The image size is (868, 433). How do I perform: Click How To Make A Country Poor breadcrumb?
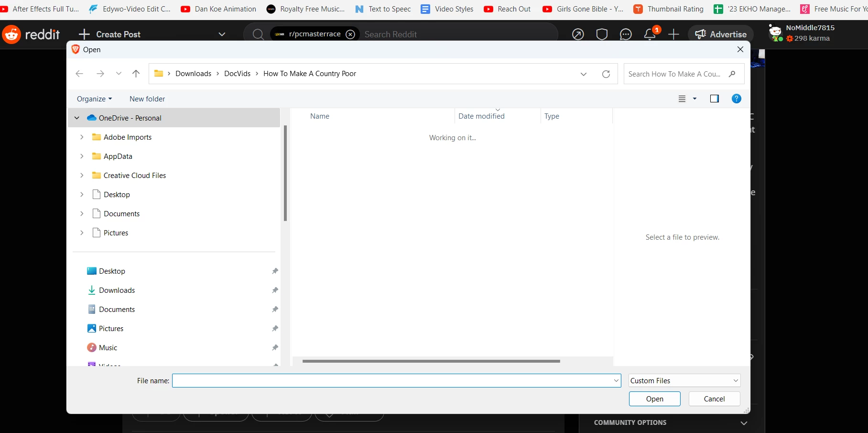(310, 74)
